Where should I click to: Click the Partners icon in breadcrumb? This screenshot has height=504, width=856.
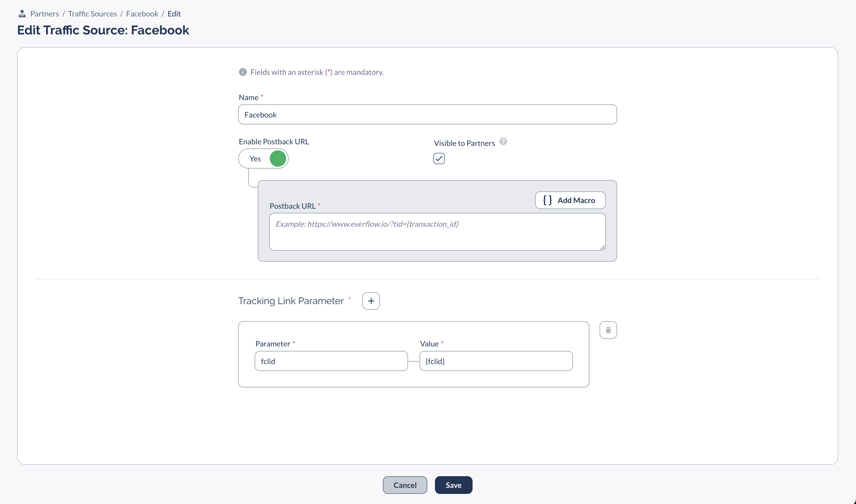(x=22, y=14)
